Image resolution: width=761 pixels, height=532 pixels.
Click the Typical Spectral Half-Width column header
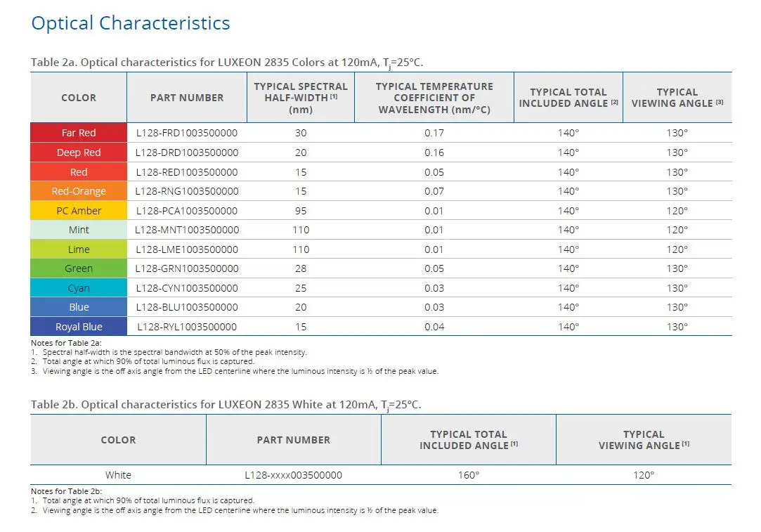point(301,98)
